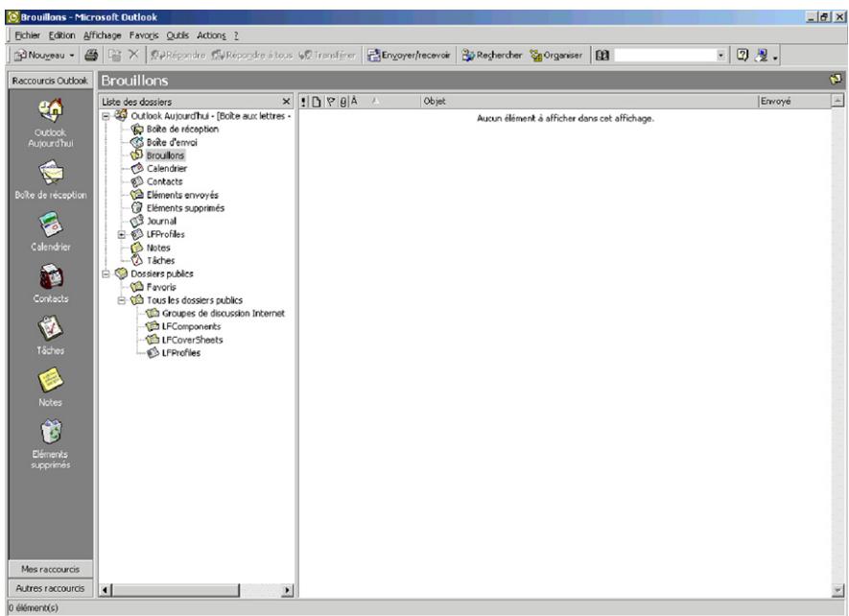Sort by flag status column header
849x616 pixels.
[x=330, y=102]
